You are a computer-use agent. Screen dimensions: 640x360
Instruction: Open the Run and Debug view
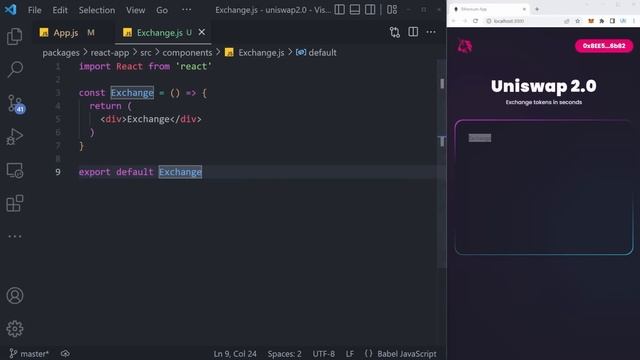[x=15, y=137]
